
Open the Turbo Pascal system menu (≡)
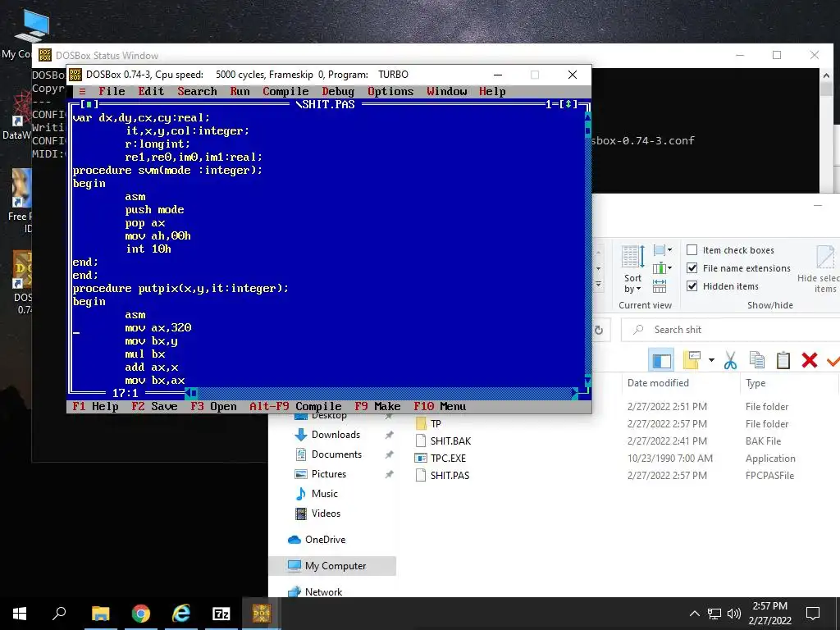click(x=82, y=92)
